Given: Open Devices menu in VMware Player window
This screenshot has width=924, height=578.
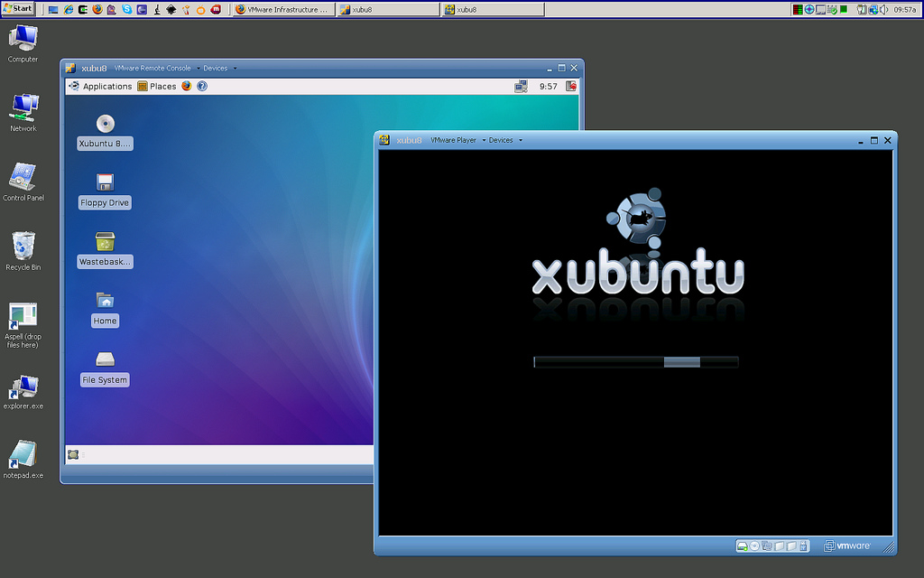Looking at the screenshot, I should 505,140.
